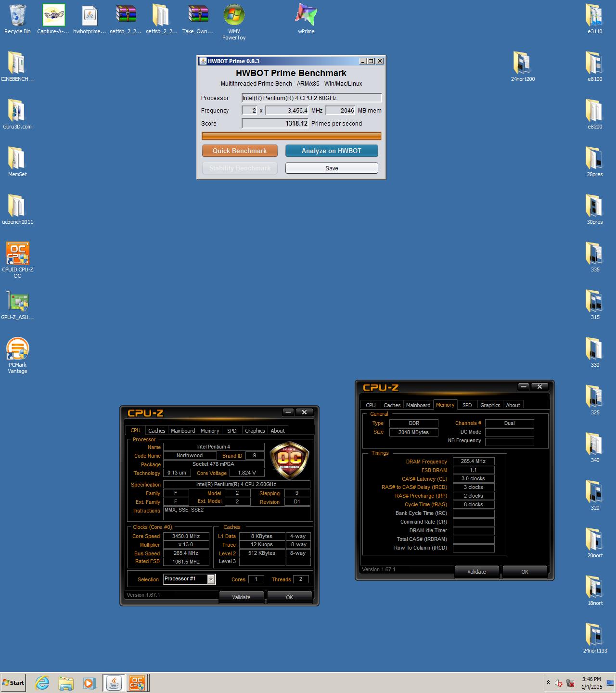Click Quick Benchmark in HWBOT Prime
The height and width of the screenshot is (693, 616).
[240, 151]
